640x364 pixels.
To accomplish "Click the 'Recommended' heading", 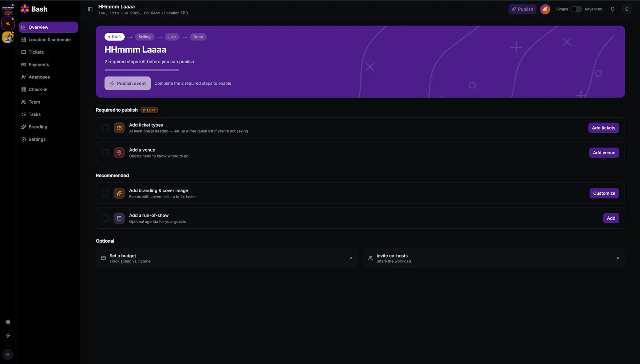I will pos(112,176).
